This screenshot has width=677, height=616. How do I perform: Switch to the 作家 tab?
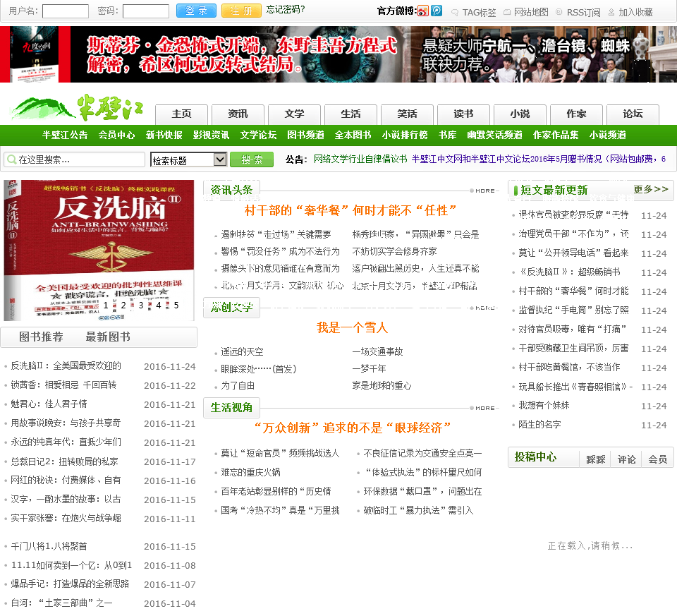click(x=576, y=114)
